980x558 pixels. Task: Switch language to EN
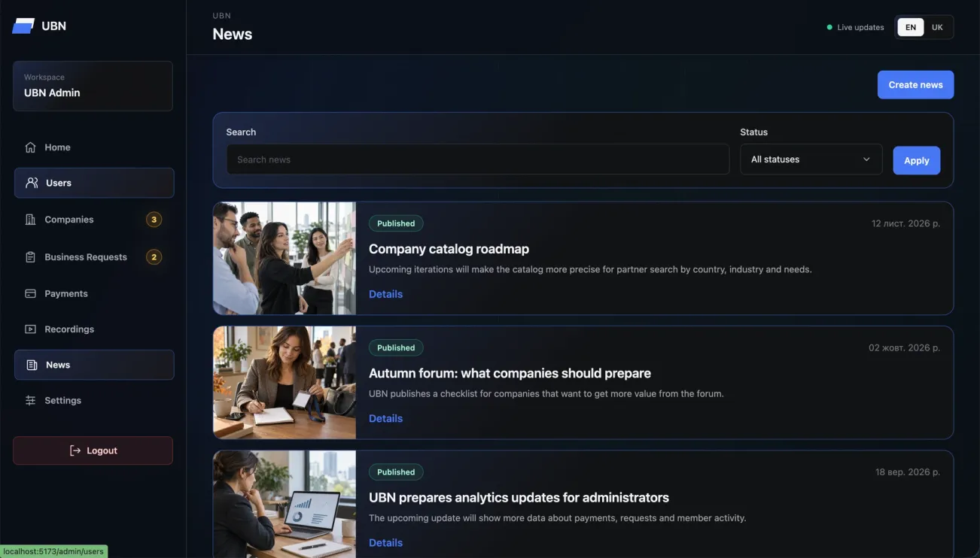pyautogui.click(x=911, y=27)
